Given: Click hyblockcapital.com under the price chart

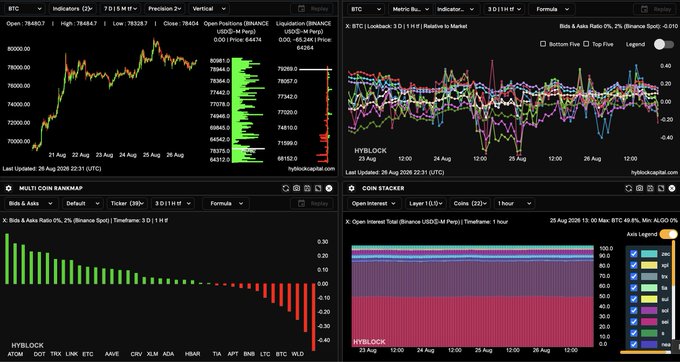Looking at the screenshot, I should click(311, 168).
